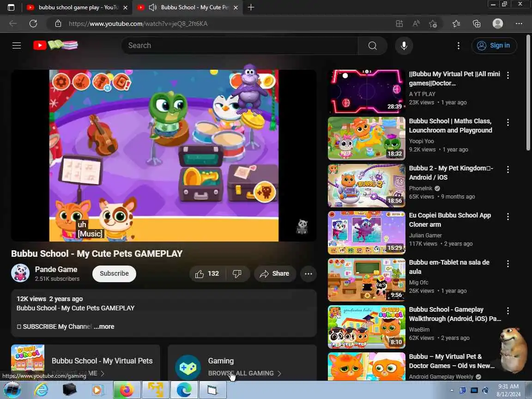Go to the YouTube home logo
The width and height of the screenshot is (532, 399).
[55, 45]
